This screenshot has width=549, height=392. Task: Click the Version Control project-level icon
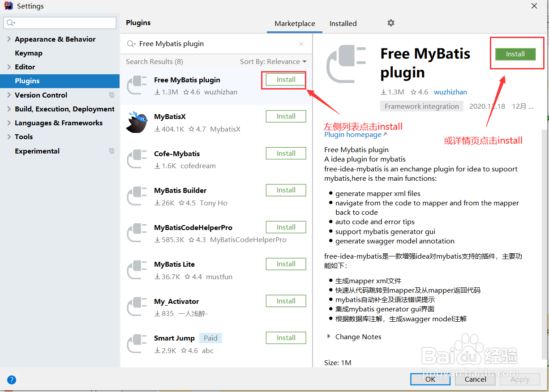[112, 95]
